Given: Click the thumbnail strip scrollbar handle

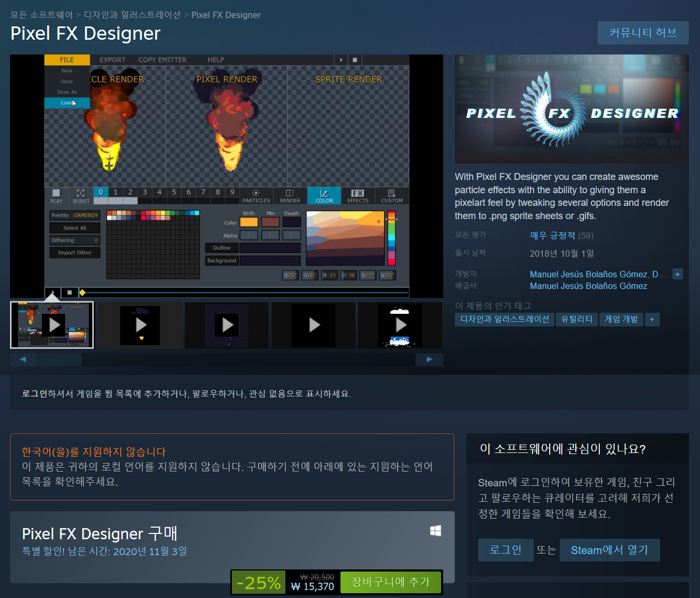Looking at the screenshot, I should tap(59, 360).
